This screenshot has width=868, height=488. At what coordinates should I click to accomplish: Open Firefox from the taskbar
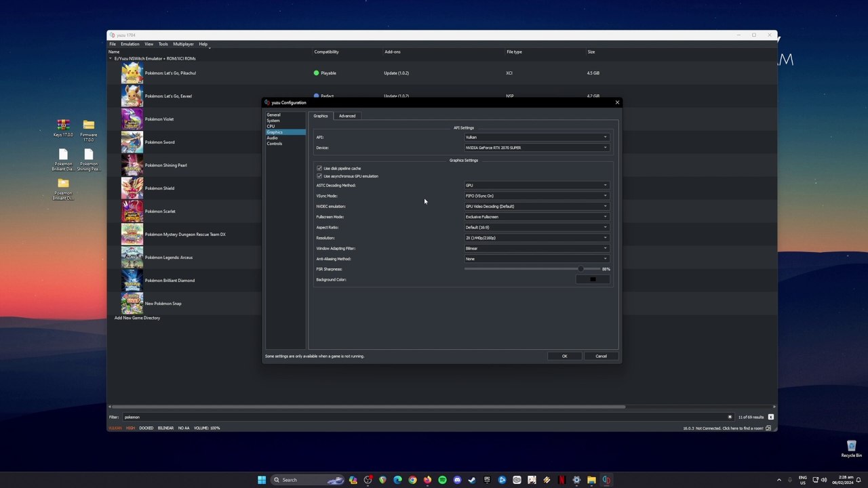pos(427,480)
